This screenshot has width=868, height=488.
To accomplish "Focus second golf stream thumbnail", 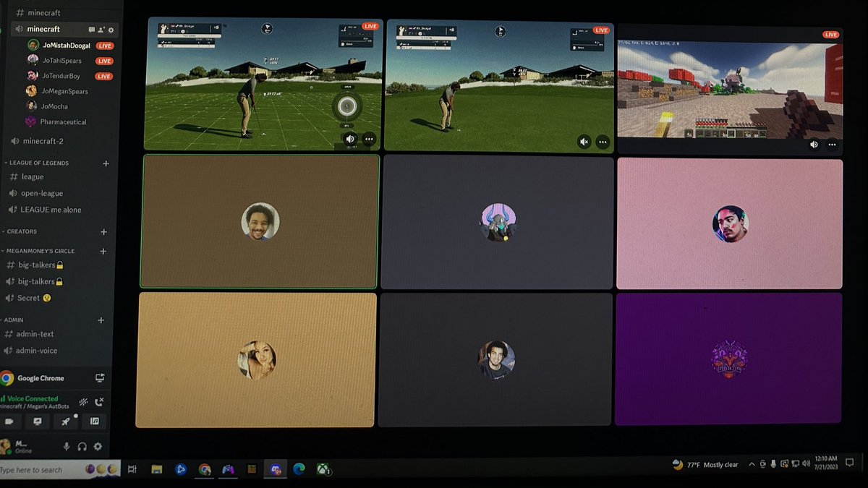I will click(x=500, y=86).
